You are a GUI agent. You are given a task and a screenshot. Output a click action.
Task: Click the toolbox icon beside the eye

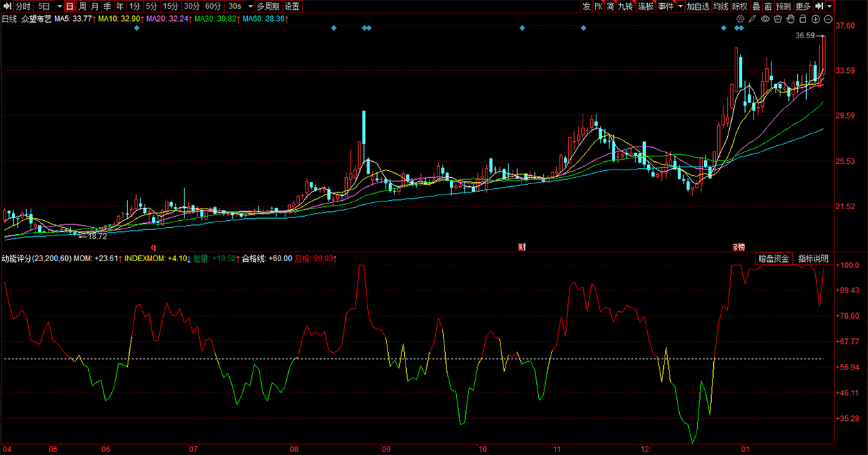pos(778,19)
